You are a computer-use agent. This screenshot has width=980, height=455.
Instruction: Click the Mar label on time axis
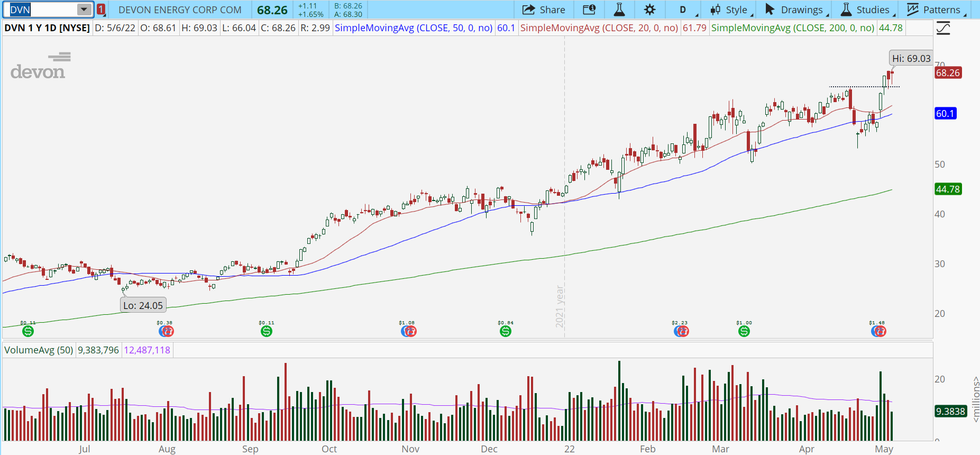720,449
